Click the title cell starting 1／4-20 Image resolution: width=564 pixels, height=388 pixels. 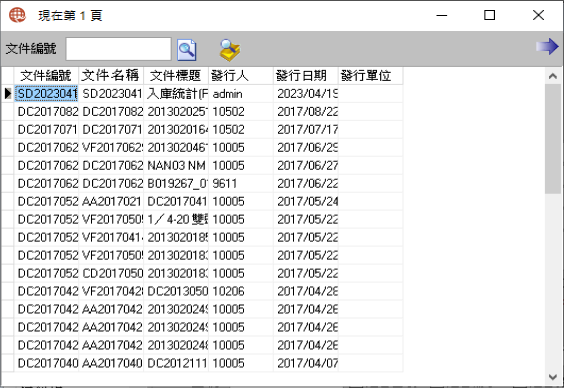pos(176,220)
